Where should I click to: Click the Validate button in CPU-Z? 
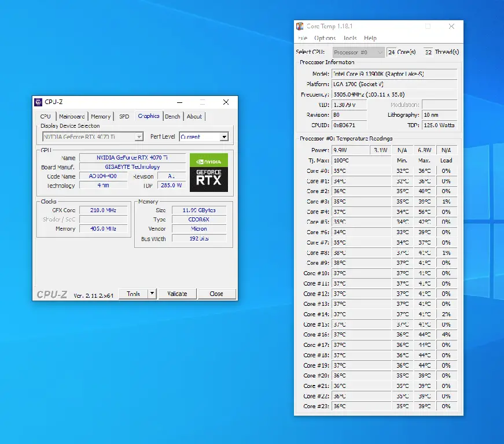[177, 294]
